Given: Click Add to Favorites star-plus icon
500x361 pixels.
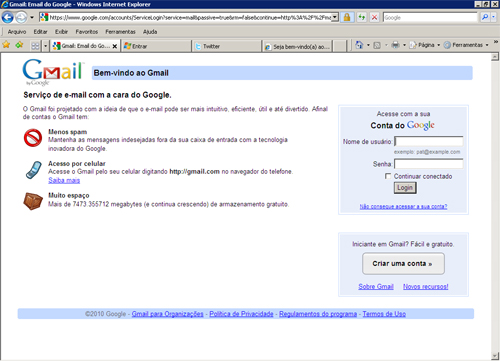Looking at the screenshot, I should coord(19,45).
